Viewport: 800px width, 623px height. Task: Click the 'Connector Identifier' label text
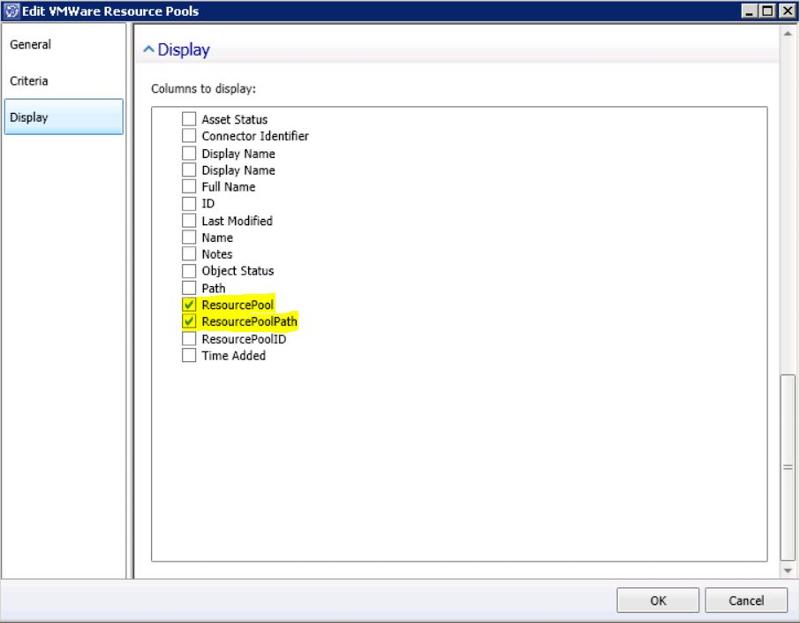255,136
